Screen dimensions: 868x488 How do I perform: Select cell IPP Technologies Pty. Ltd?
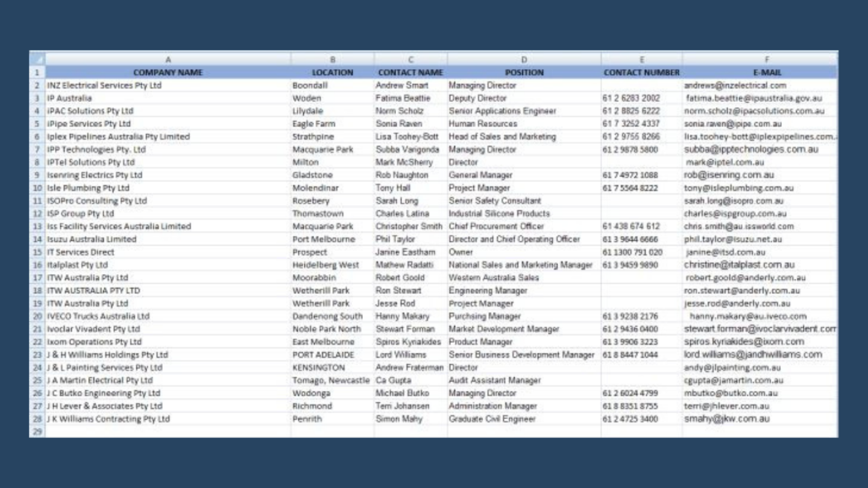pos(168,149)
